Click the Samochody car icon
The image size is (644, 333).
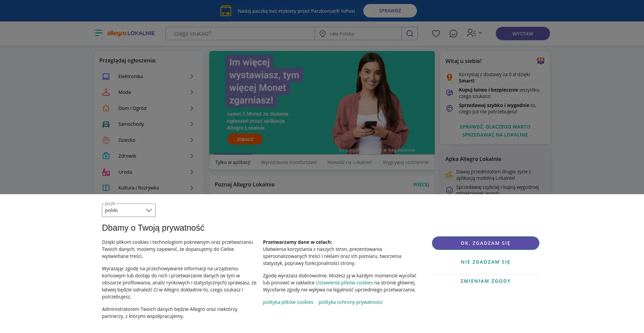point(106,124)
